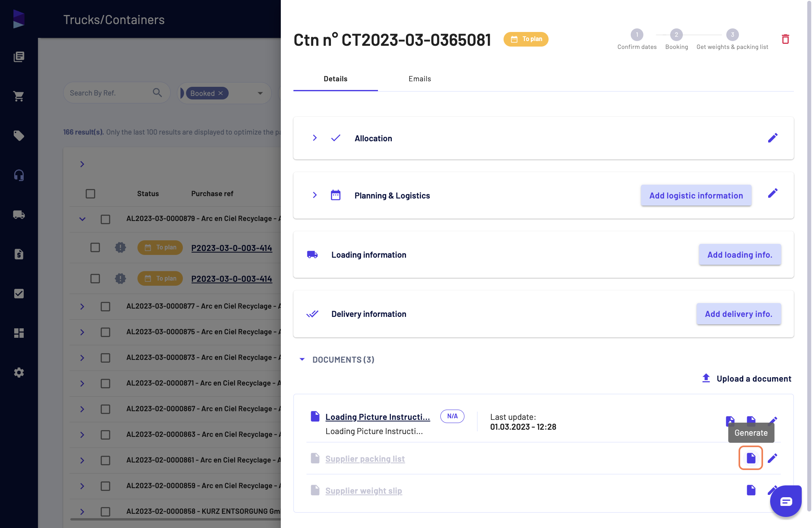Click Generate icon for Supplier weight slip
This screenshot has width=812, height=528.
751,490
